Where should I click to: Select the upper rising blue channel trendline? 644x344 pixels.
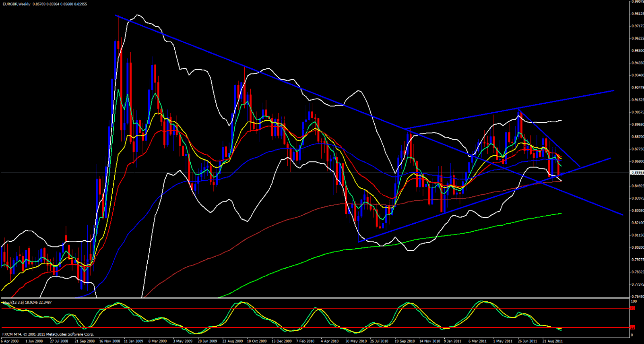tap(563, 100)
